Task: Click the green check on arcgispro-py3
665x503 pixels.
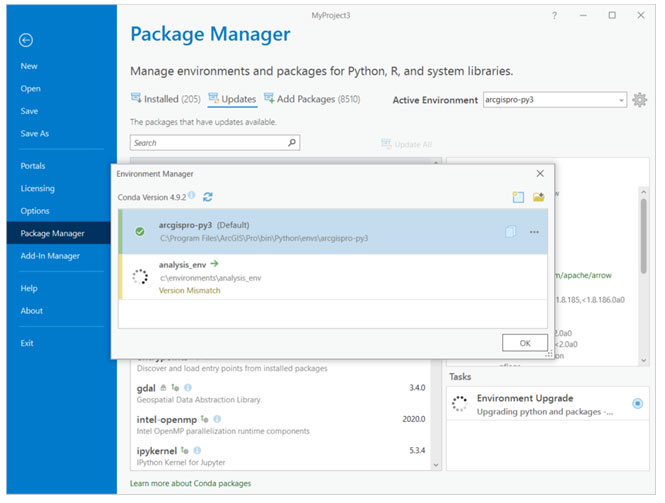Action: pos(139,232)
